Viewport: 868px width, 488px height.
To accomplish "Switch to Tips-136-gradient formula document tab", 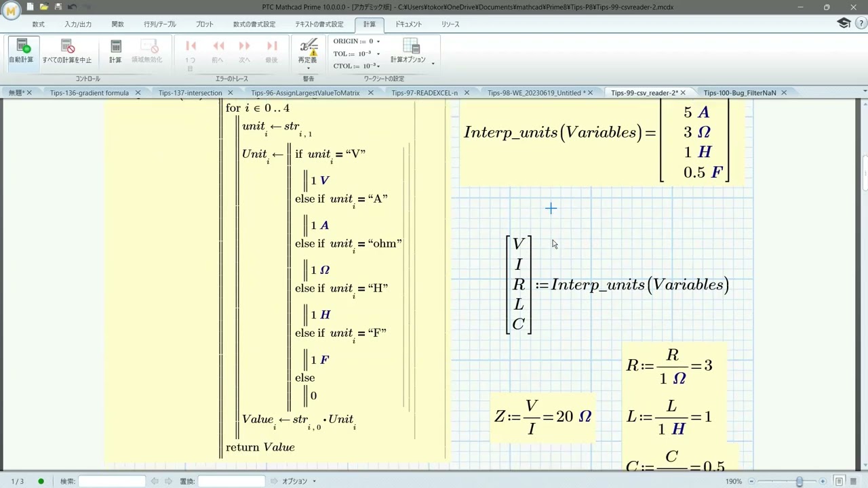I will pyautogui.click(x=89, y=93).
